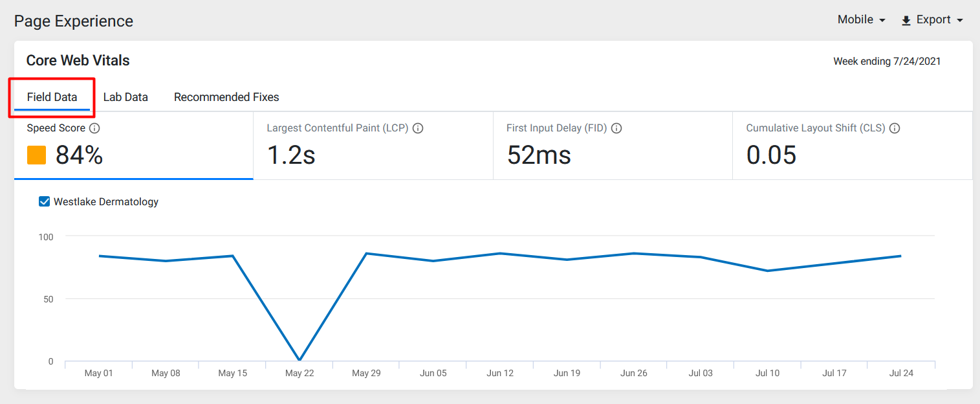Image resolution: width=980 pixels, height=404 pixels.
Task: Click the First Input Delay info icon
Action: click(616, 128)
